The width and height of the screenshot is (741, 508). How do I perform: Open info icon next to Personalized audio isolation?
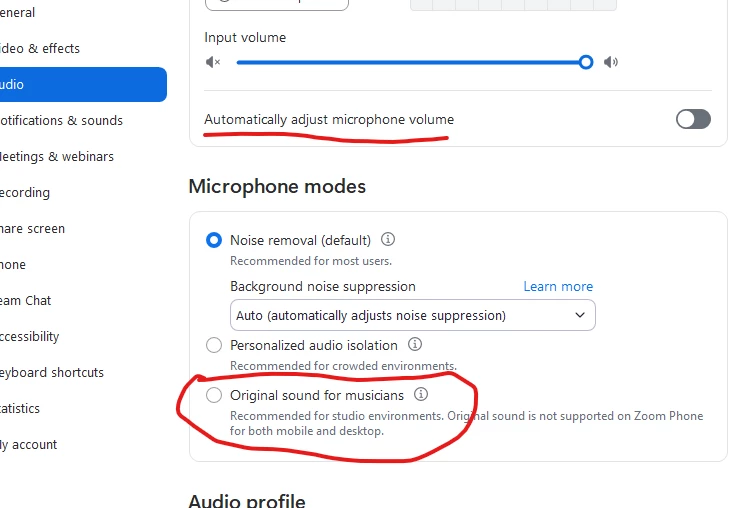(x=415, y=344)
